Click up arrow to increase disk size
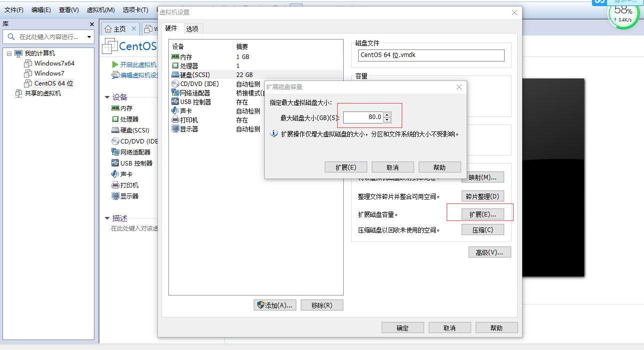The height and width of the screenshot is (350, 644). coord(387,115)
